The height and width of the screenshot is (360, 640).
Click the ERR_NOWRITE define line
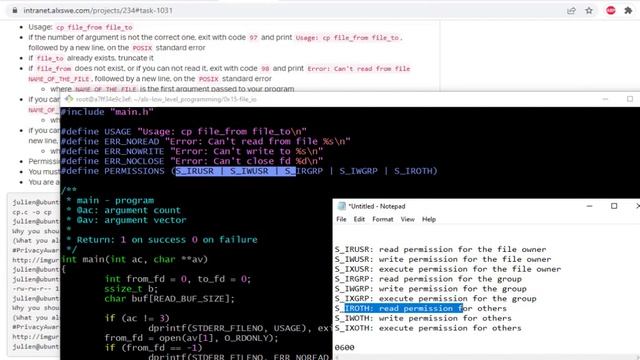coord(192,151)
